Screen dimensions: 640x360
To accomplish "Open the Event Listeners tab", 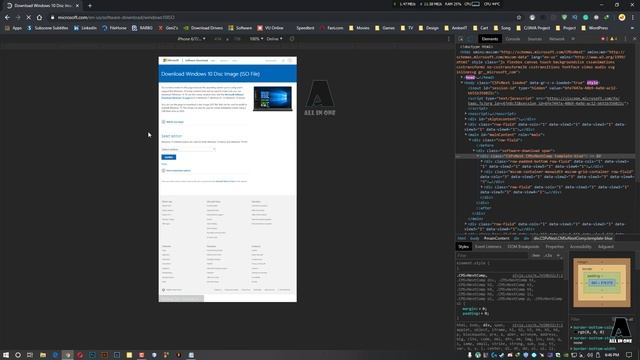I will pos(488,247).
